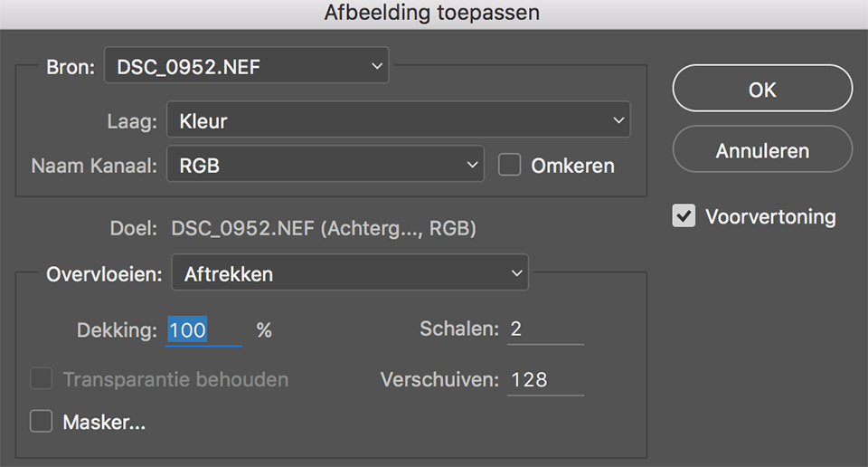Click the Verschuiven value field
This screenshot has width=868, height=467.
click(x=544, y=379)
